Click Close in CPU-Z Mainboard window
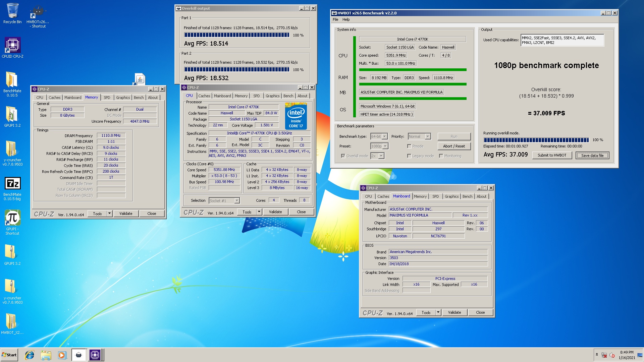 [480, 312]
